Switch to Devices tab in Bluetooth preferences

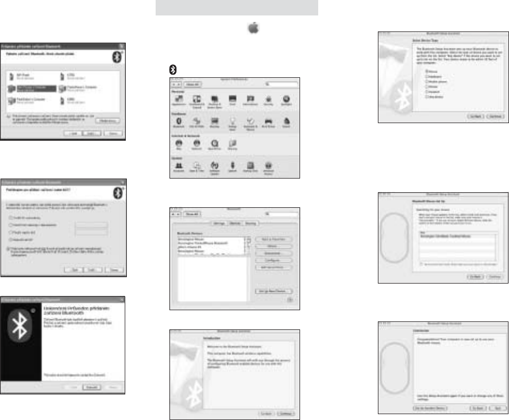[x=235, y=223]
